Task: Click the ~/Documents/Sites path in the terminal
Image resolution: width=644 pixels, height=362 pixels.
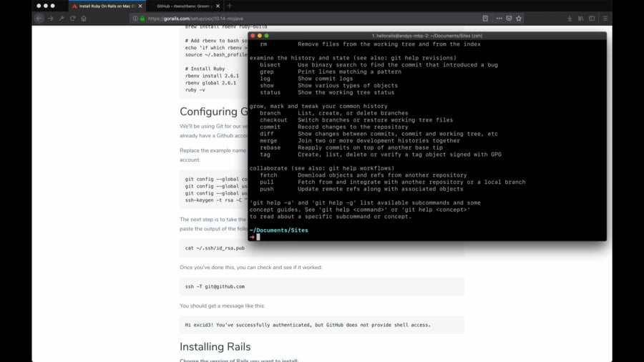Action: pyautogui.click(x=279, y=230)
